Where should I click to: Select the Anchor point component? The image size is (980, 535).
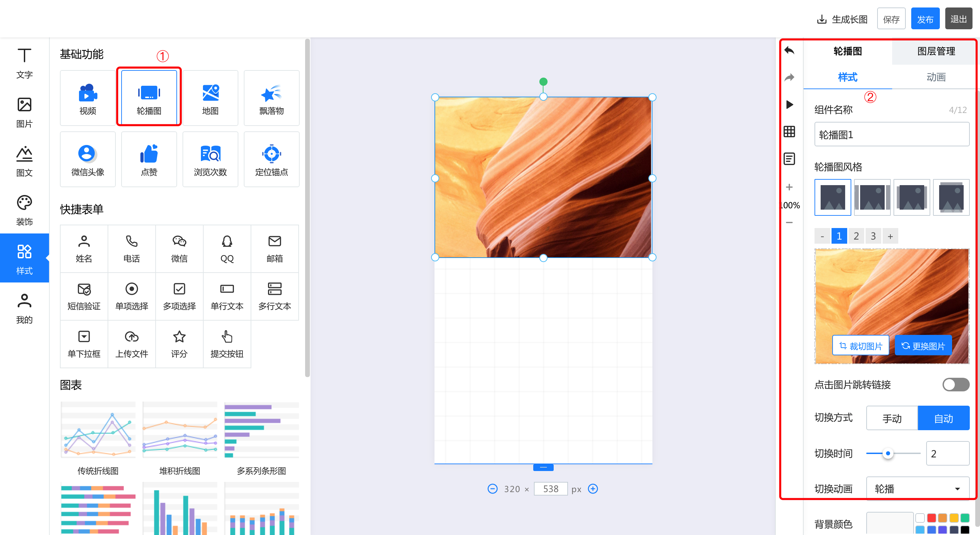point(271,159)
